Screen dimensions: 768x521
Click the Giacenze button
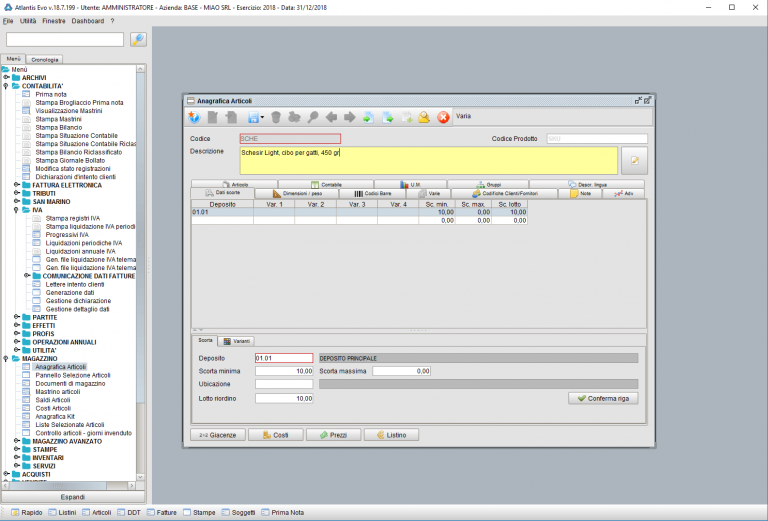(x=217, y=435)
